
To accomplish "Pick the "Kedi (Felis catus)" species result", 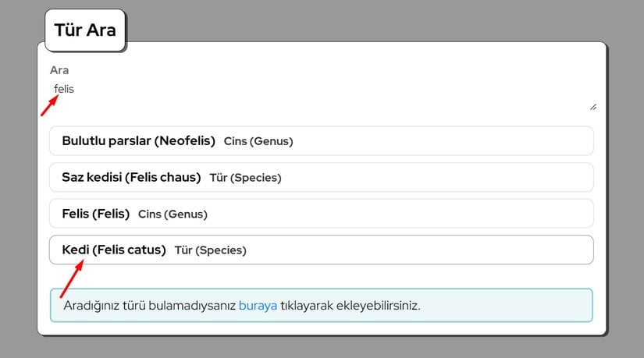I will click(x=114, y=250).
